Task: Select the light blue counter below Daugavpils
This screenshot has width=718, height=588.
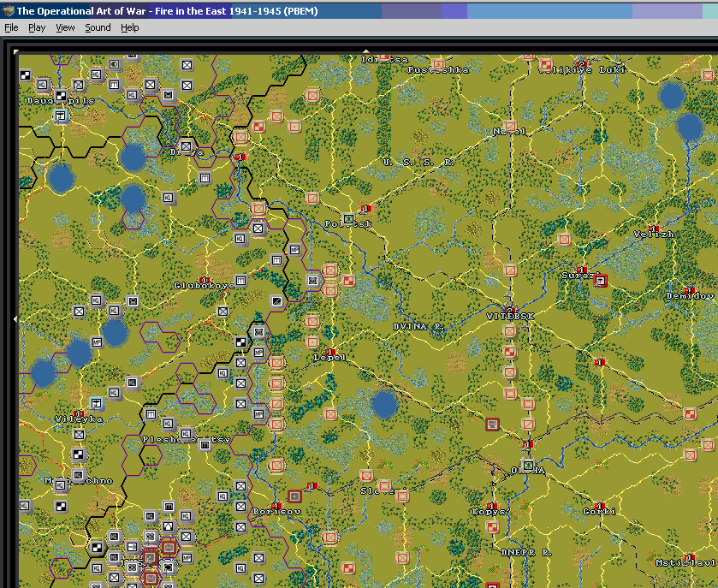Action: point(61,116)
